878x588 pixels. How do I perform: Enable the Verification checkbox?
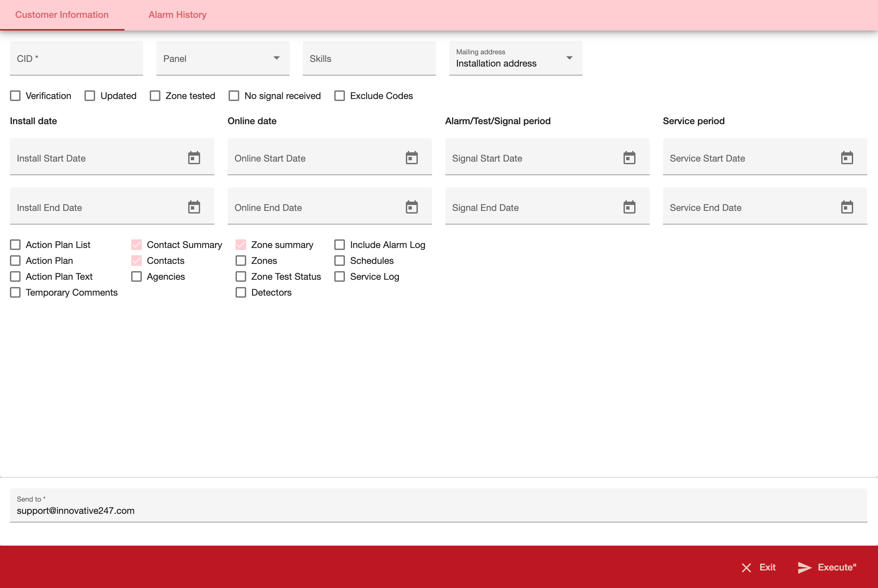tap(15, 96)
